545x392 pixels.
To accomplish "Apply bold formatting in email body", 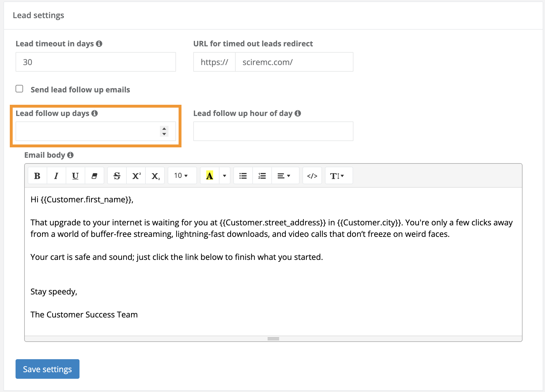I will pyautogui.click(x=37, y=175).
